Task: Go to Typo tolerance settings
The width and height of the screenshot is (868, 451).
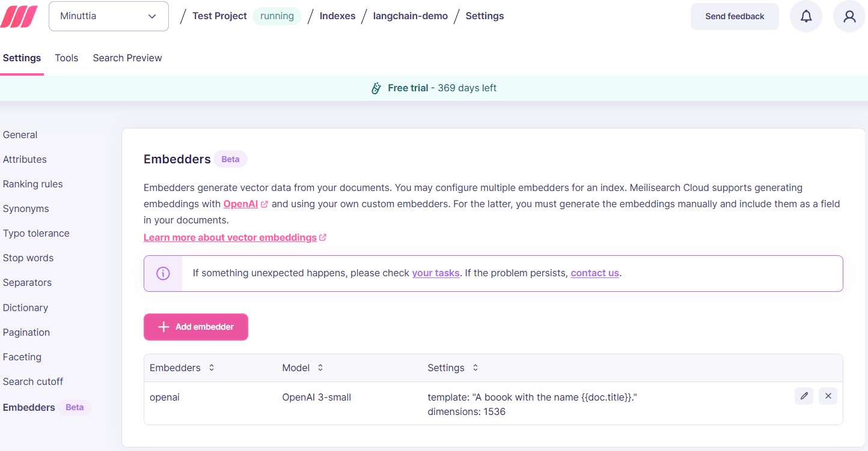Action: click(x=36, y=234)
